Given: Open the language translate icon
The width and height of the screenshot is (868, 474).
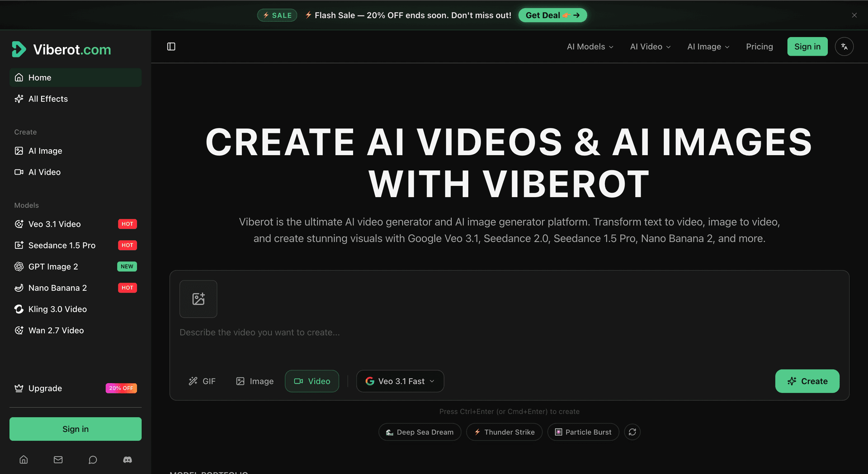Looking at the screenshot, I should pos(844,47).
